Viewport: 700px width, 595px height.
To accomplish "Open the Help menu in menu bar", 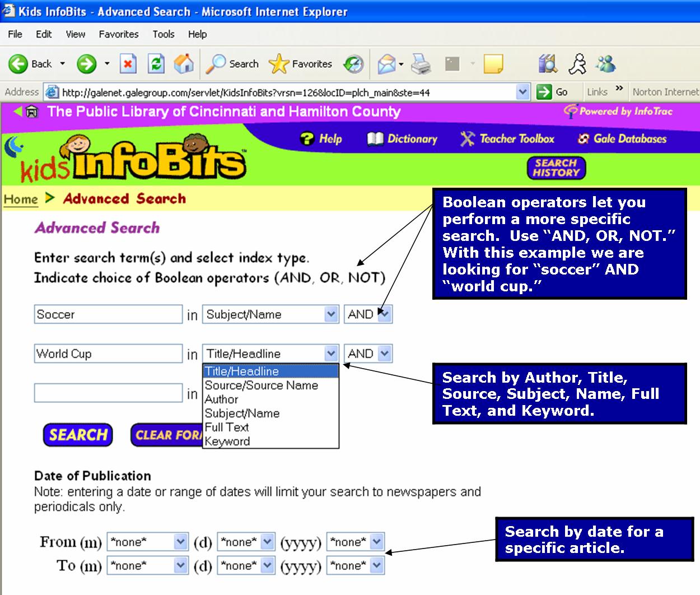I will click(x=197, y=34).
